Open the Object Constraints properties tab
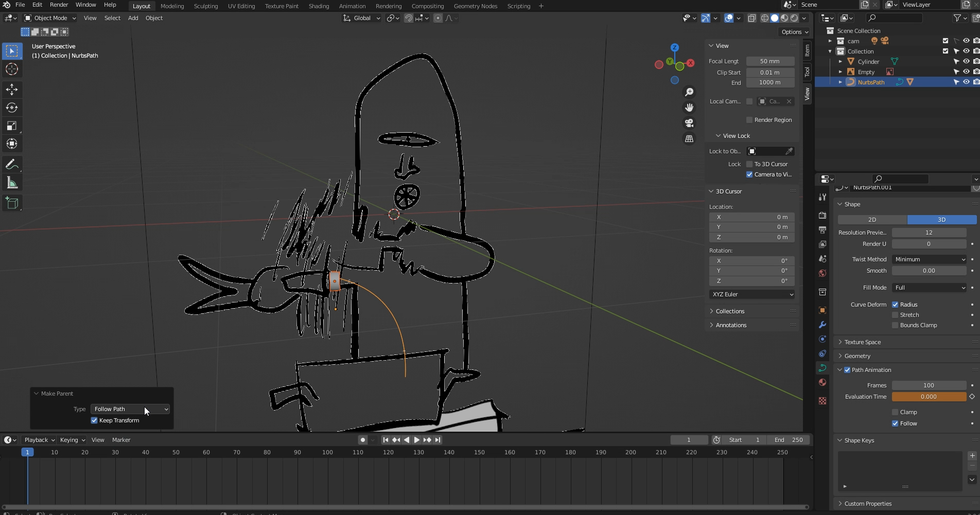 [x=822, y=353]
